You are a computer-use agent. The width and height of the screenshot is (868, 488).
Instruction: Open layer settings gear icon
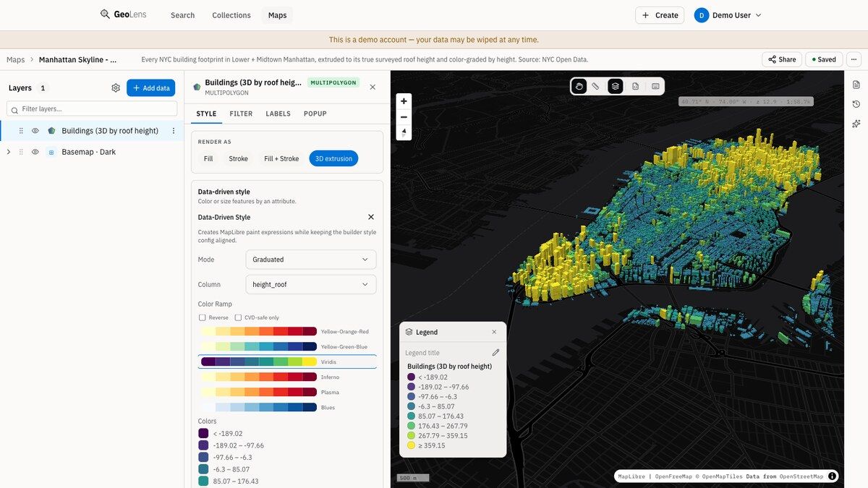click(x=116, y=88)
